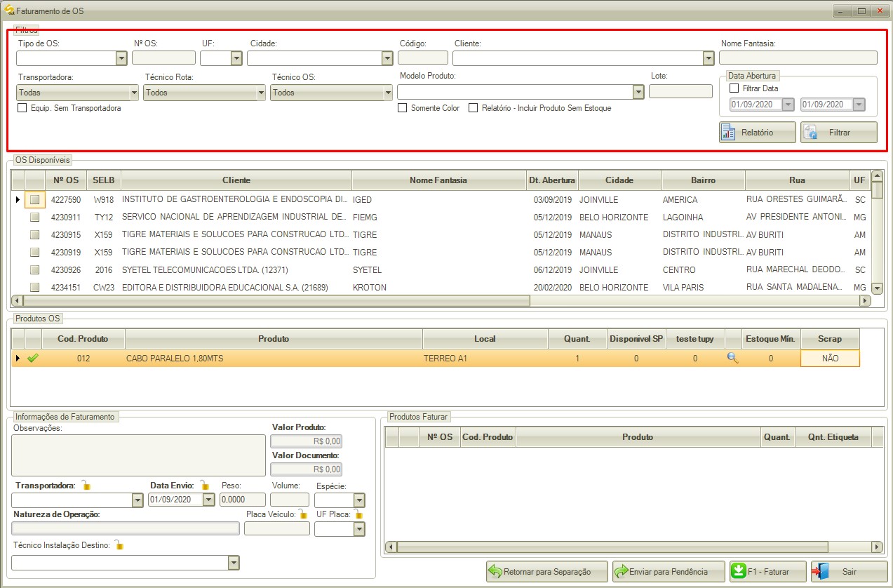
Task: Enable the Filtrar Data checkbox
Action: pyautogui.click(x=734, y=88)
